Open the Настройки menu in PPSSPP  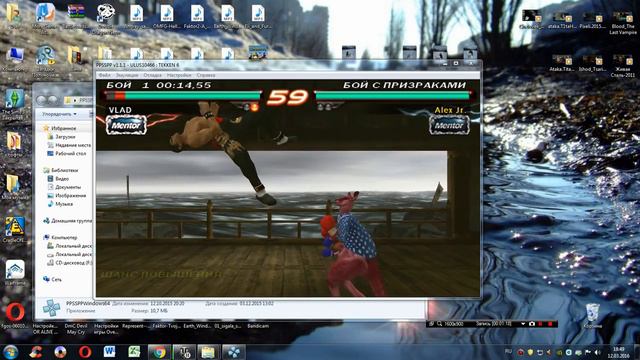[x=179, y=76]
